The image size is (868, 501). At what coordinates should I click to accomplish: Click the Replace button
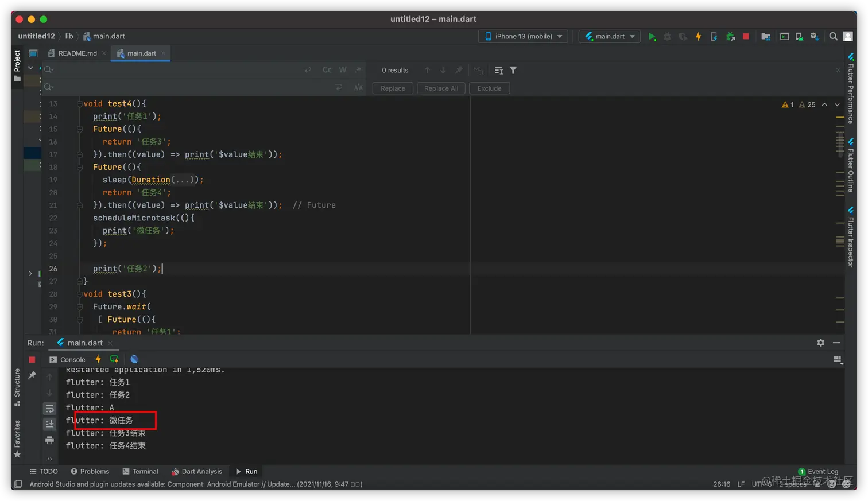coord(393,88)
